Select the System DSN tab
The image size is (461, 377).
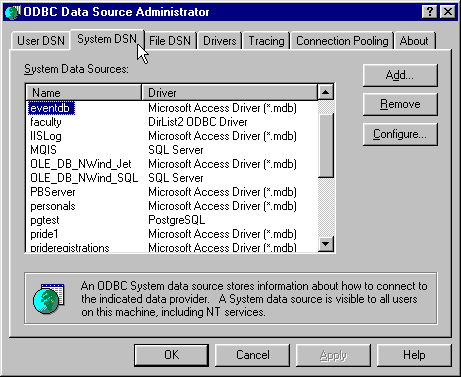[x=107, y=39]
